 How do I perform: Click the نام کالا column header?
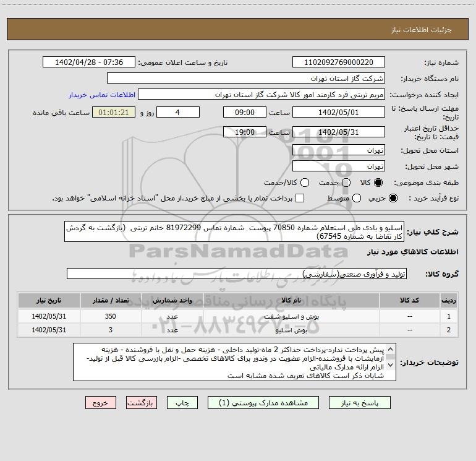[291, 300]
